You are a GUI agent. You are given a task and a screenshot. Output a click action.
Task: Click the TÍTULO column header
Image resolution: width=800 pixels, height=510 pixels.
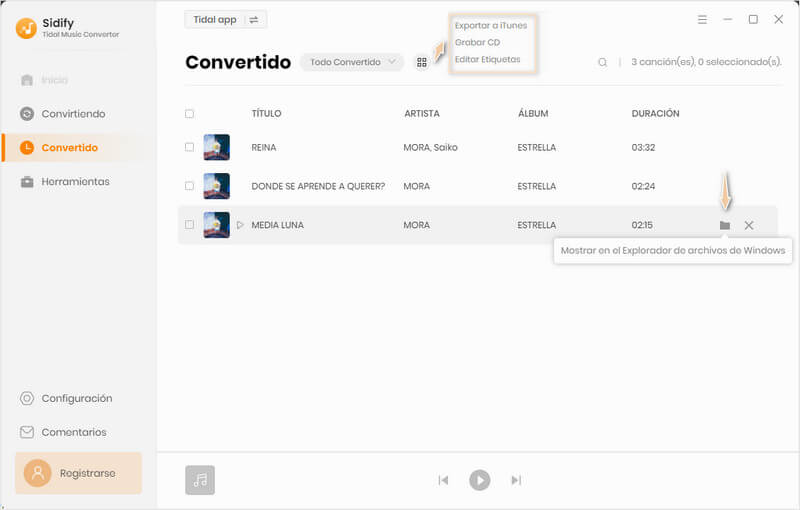coord(266,114)
